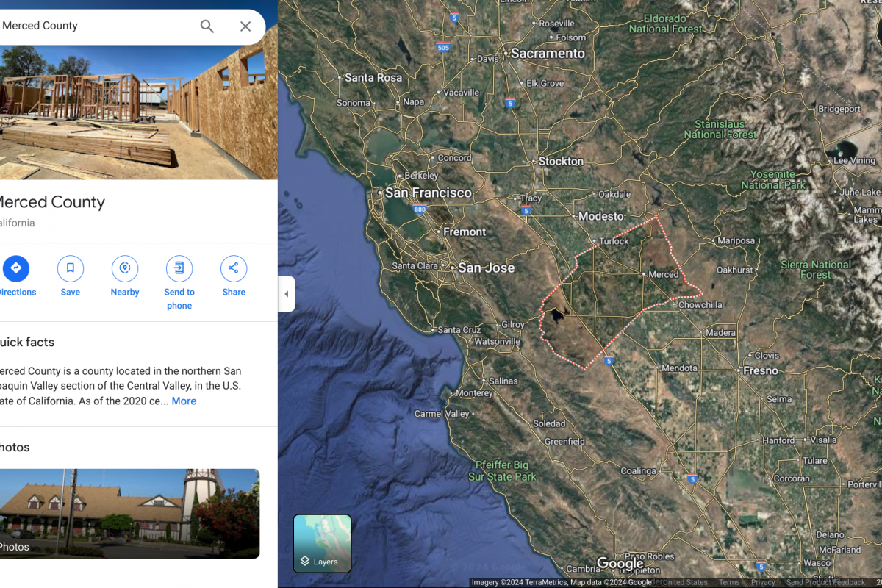The width and height of the screenshot is (882, 588).
Task: Clear the search with the X icon
Action: (245, 26)
